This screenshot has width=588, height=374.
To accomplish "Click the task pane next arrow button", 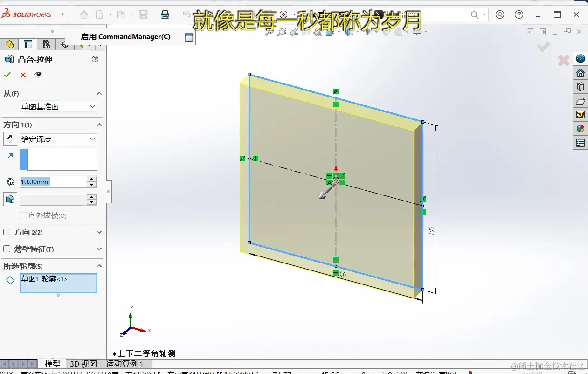I will pyautogui.click(x=543, y=32).
